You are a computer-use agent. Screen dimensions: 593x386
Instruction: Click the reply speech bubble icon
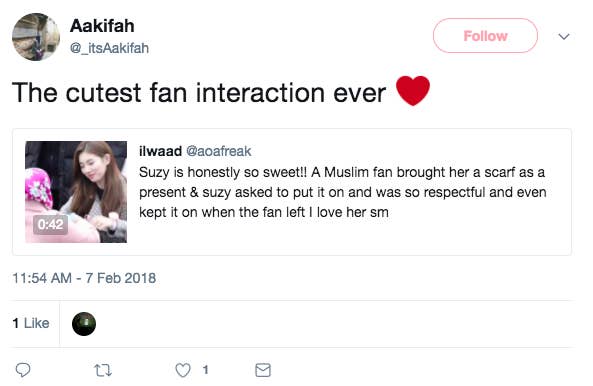pos(23,370)
